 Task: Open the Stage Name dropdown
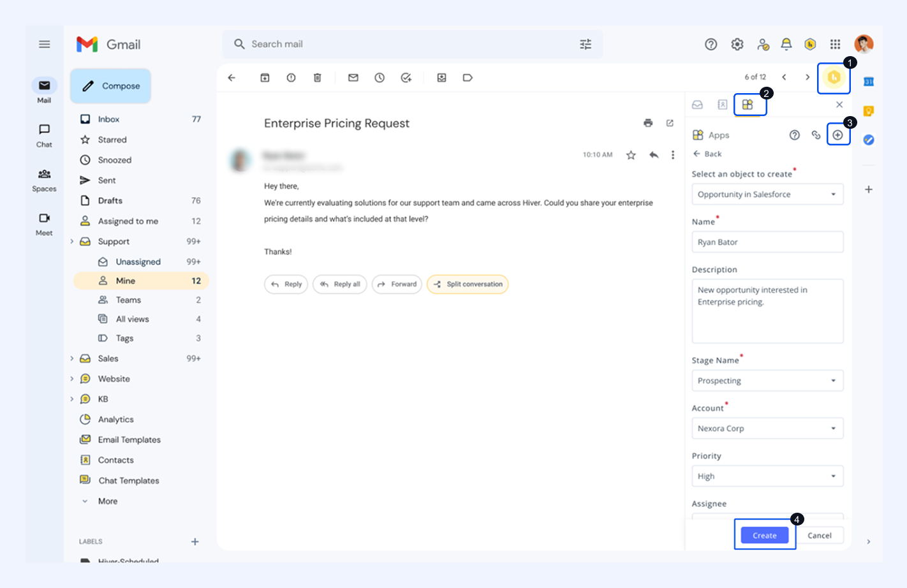click(767, 381)
